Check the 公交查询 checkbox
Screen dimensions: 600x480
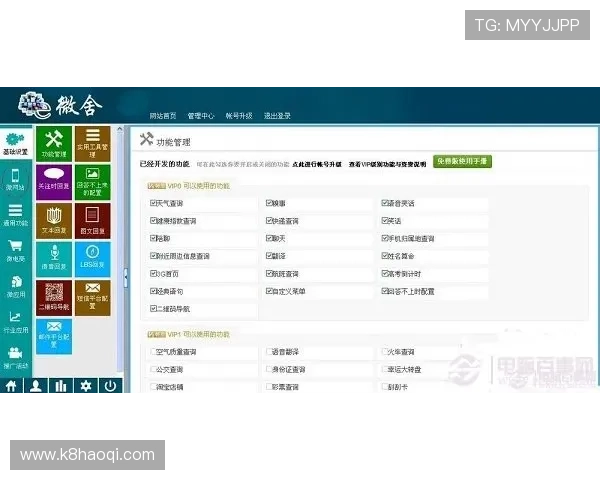coord(153,369)
